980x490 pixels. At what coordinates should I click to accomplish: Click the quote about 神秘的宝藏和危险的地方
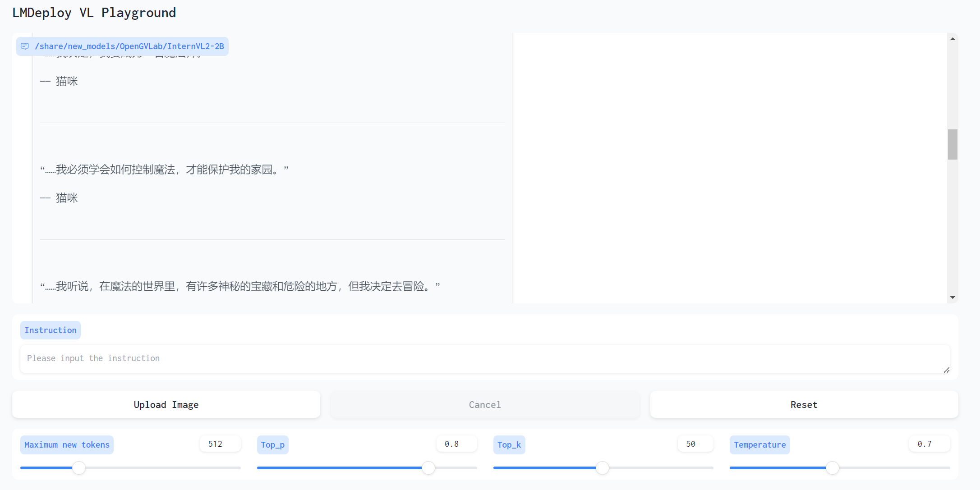[240, 286]
